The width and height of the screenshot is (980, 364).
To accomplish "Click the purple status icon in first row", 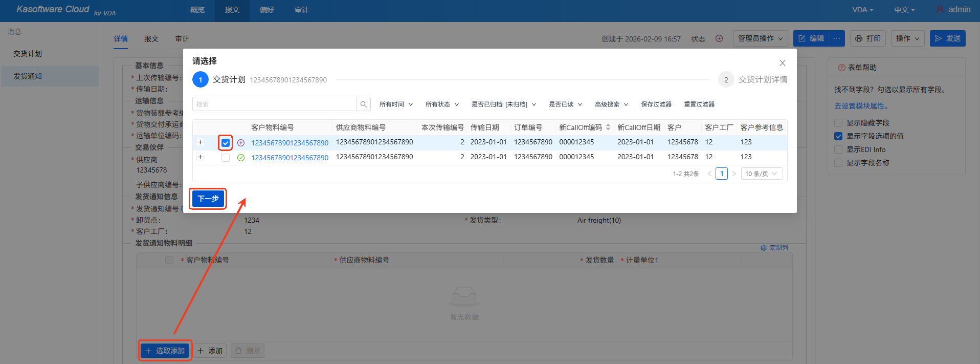I will click(241, 143).
